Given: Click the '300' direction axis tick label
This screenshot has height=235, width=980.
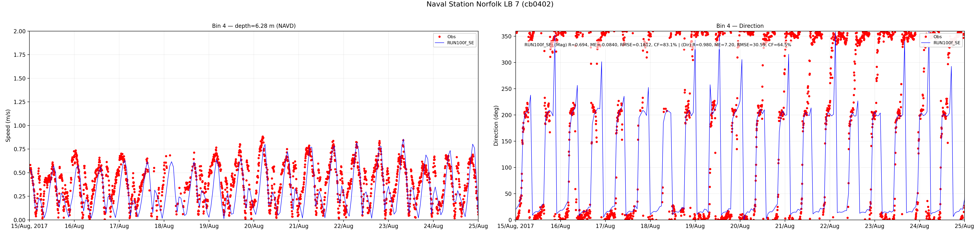Looking at the screenshot, I should coord(507,63).
